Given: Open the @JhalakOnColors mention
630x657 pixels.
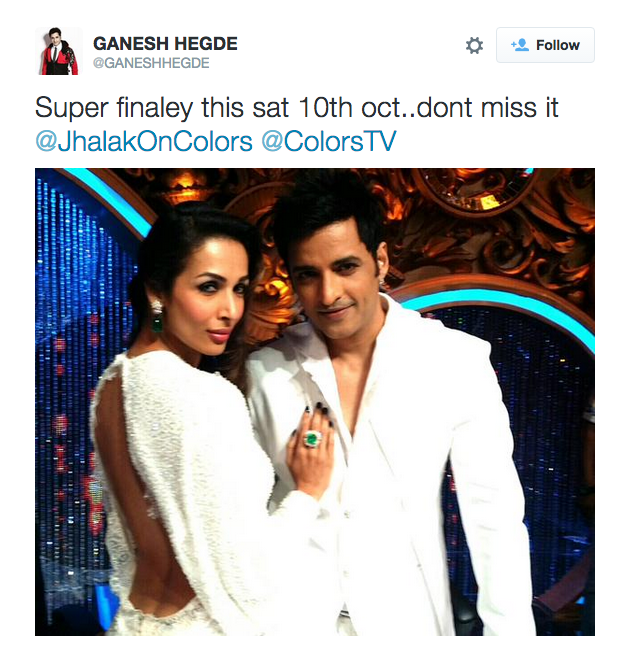Looking at the screenshot, I should [144, 142].
